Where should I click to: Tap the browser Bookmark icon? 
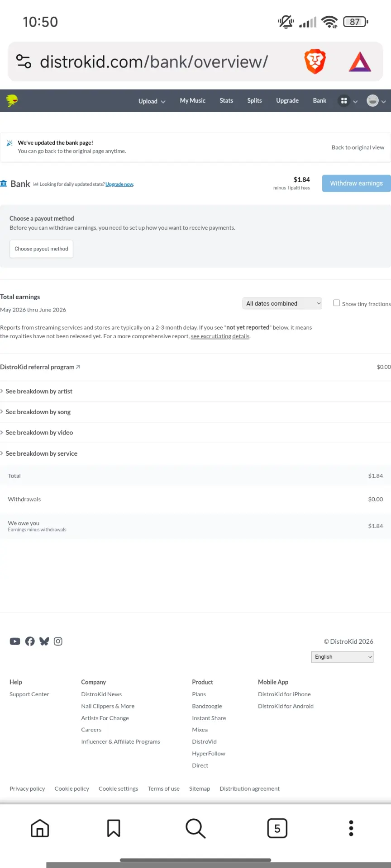114,828
